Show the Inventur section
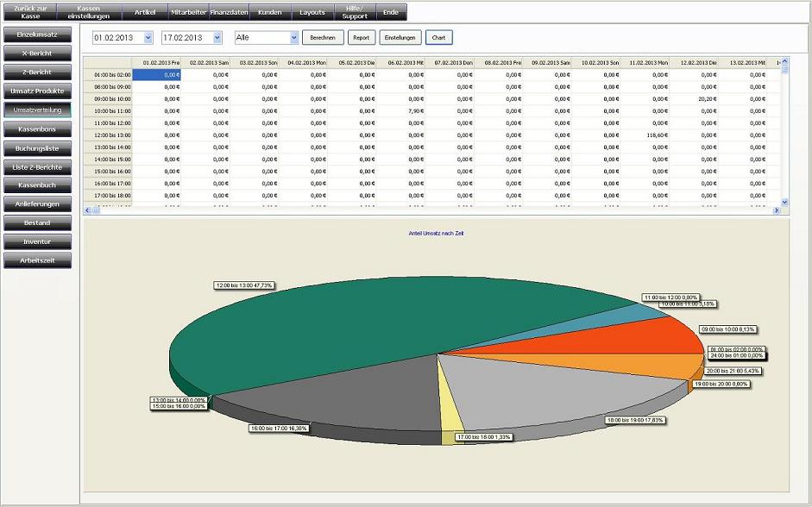Image resolution: width=812 pixels, height=507 pixels. (37, 241)
